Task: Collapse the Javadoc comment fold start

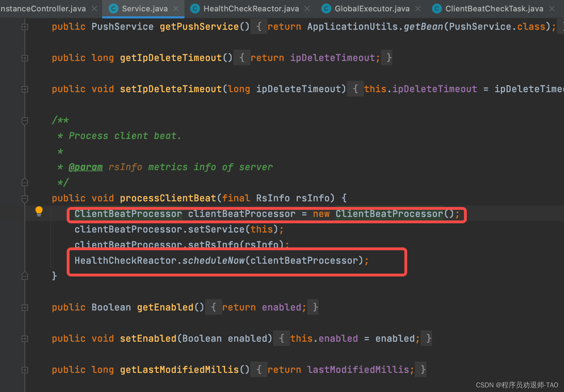Action: click(x=25, y=121)
